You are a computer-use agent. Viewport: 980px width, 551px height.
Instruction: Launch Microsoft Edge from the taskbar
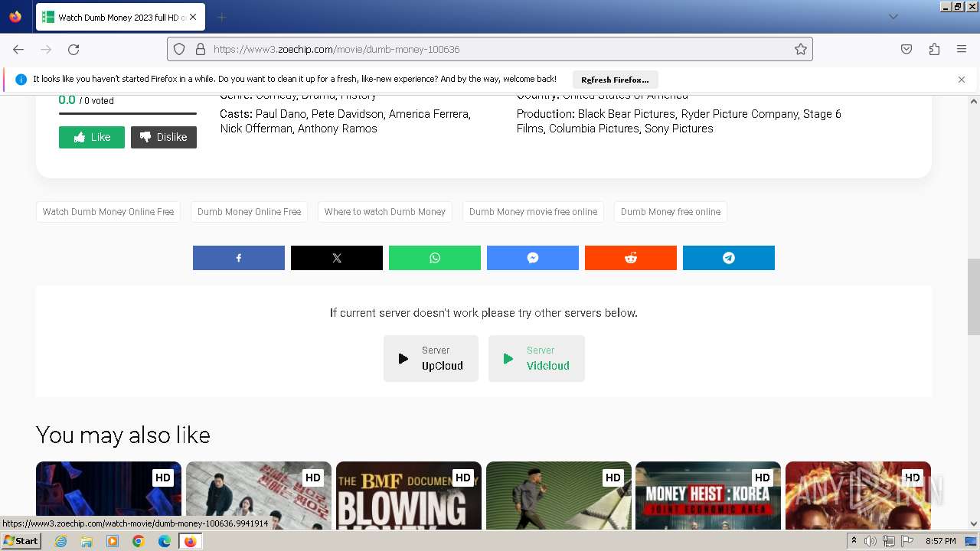point(165,541)
